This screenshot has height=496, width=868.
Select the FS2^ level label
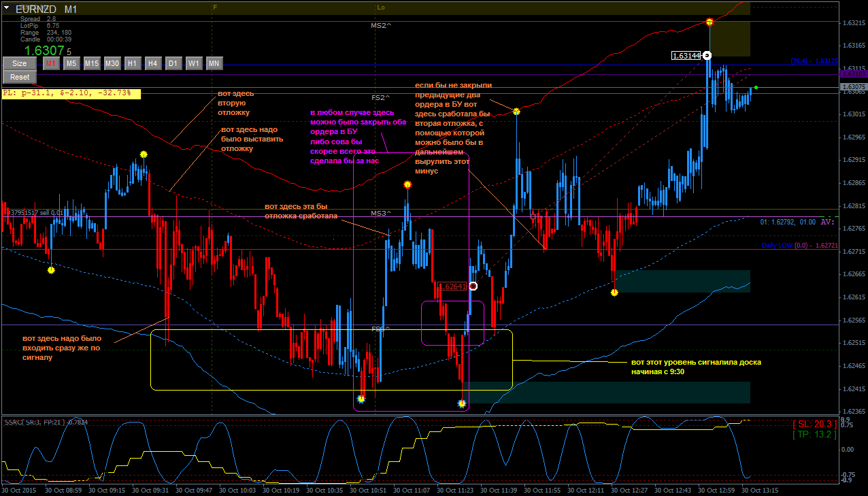click(x=382, y=98)
